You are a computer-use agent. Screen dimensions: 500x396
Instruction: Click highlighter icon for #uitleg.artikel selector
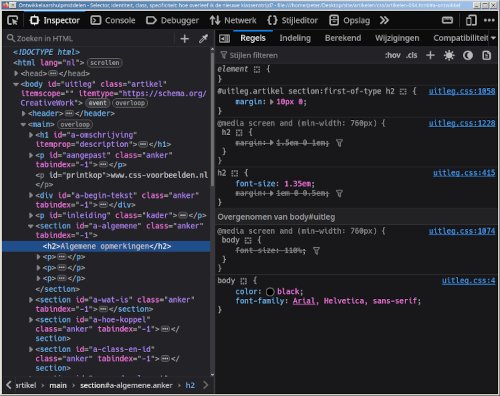(403, 92)
